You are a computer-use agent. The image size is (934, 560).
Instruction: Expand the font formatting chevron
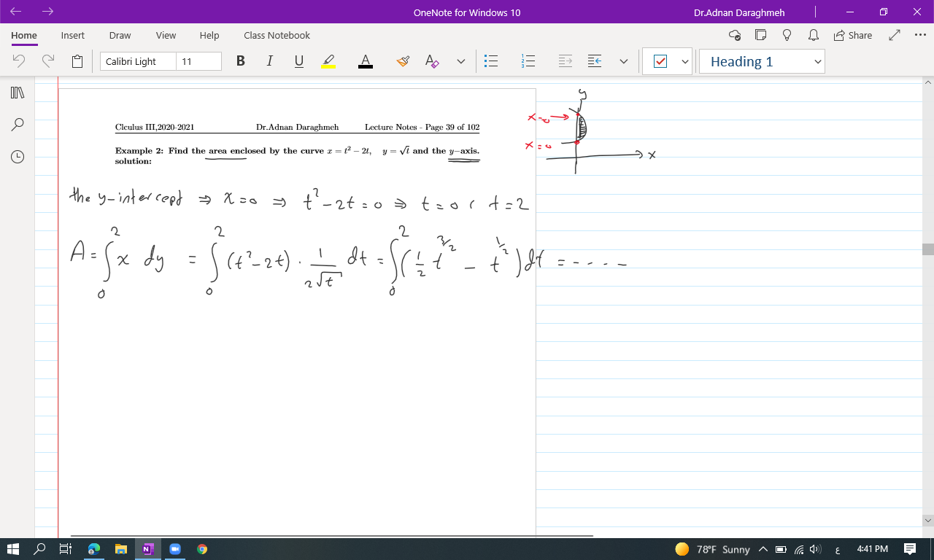click(461, 61)
